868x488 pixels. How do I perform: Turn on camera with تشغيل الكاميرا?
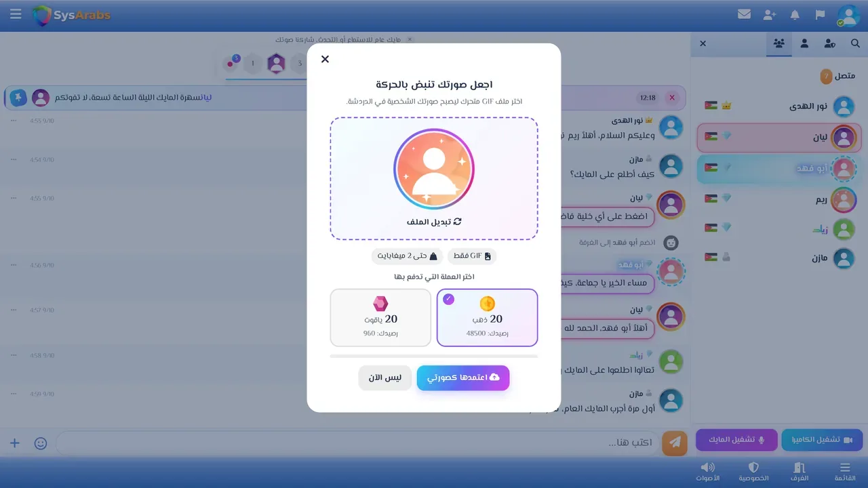pyautogui.click(x=822, y=440)
